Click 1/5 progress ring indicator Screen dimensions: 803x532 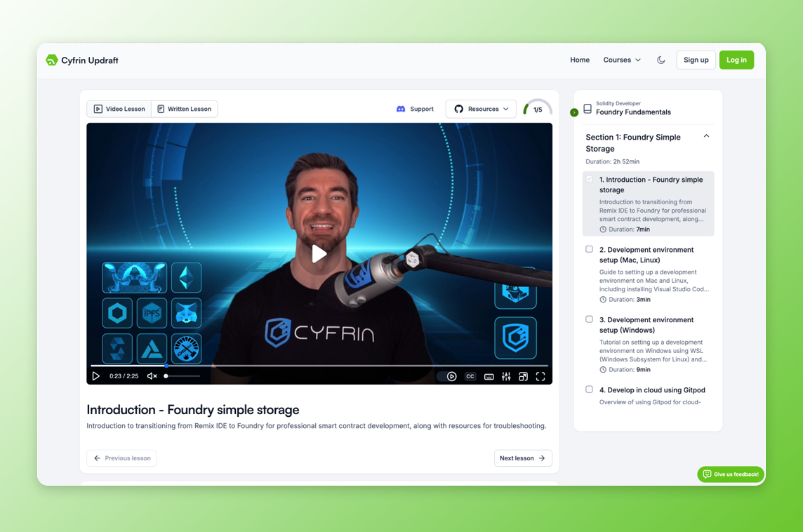(537, 108)
